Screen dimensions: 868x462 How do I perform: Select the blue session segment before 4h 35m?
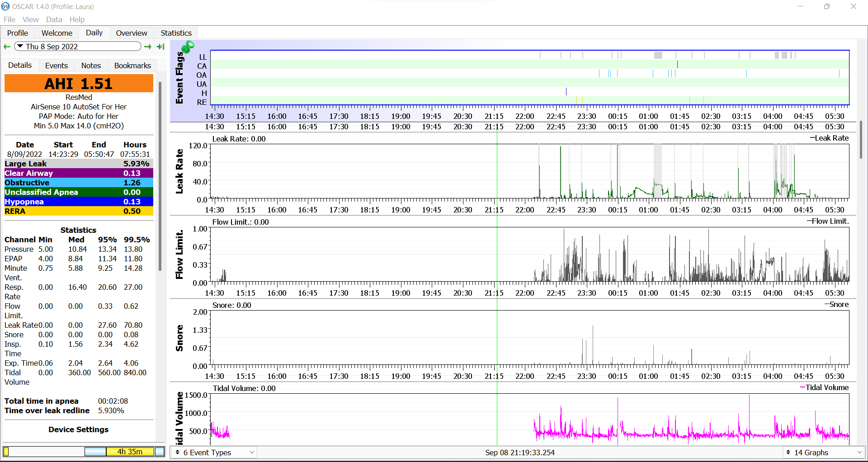[95, 452]
